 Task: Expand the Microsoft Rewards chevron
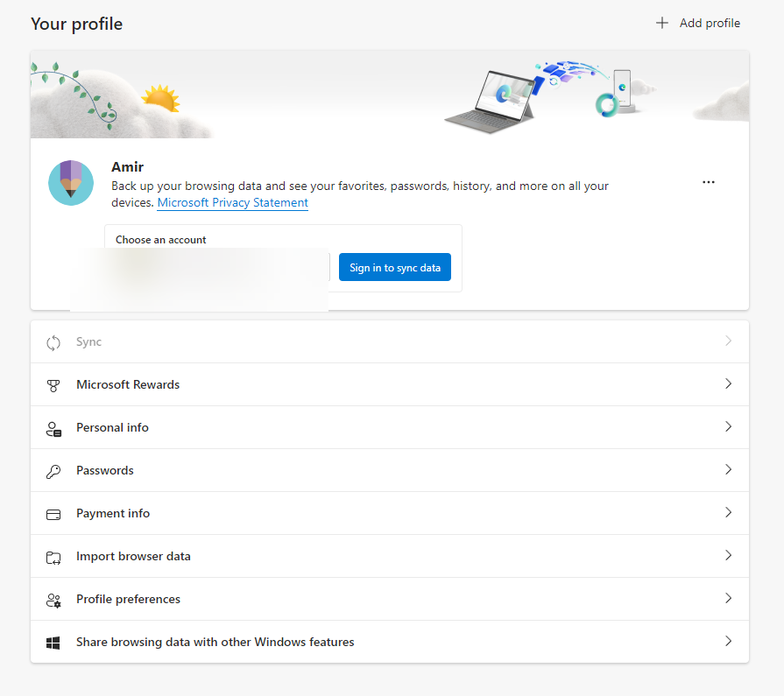click(728, 384)
